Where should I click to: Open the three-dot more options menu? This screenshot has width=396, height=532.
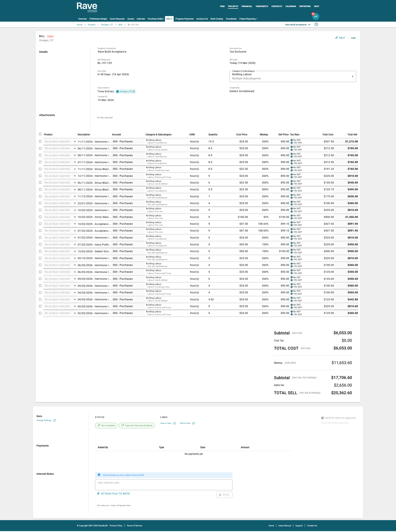pyautogui.click(x=353, y=38)
